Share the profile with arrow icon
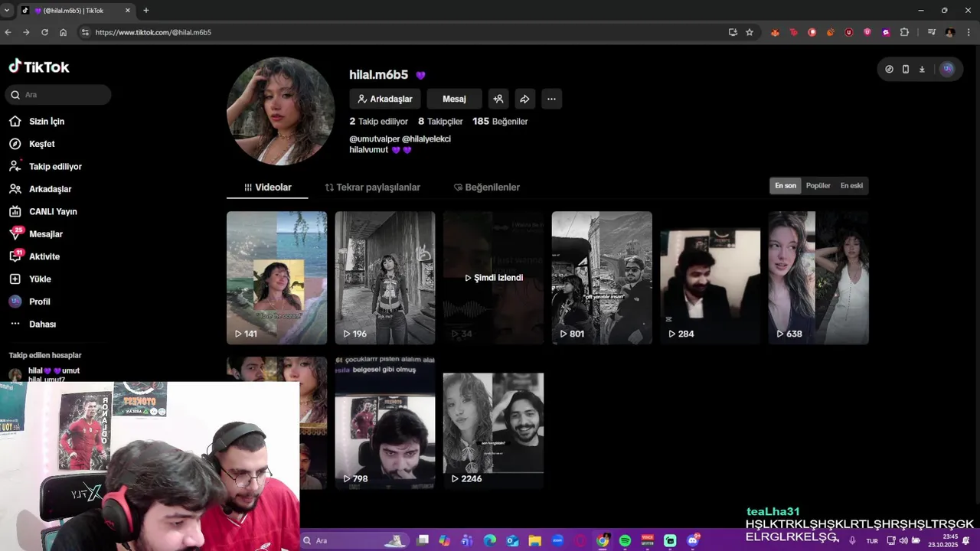 (x=524, y=99)
